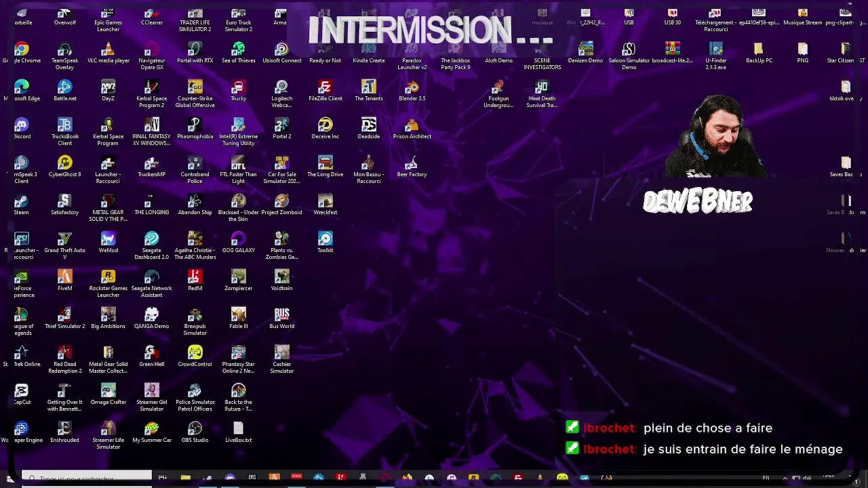Select the Enshrouded desktop icon

point(64,432)
